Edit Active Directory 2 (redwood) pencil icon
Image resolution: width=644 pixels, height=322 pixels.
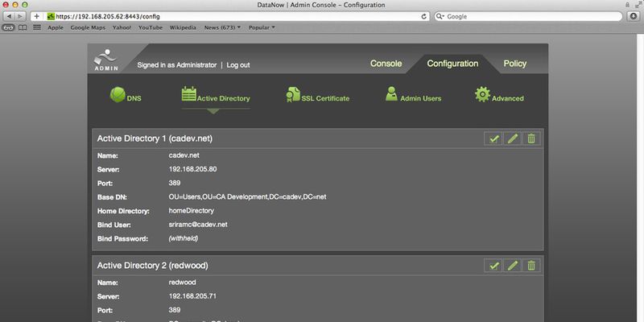[x=512, y=266]
